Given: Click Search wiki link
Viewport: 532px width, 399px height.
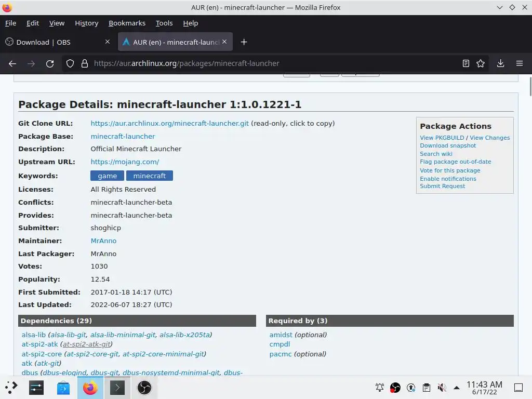Looking at the screenshot, I should click(x=436, y=154).
